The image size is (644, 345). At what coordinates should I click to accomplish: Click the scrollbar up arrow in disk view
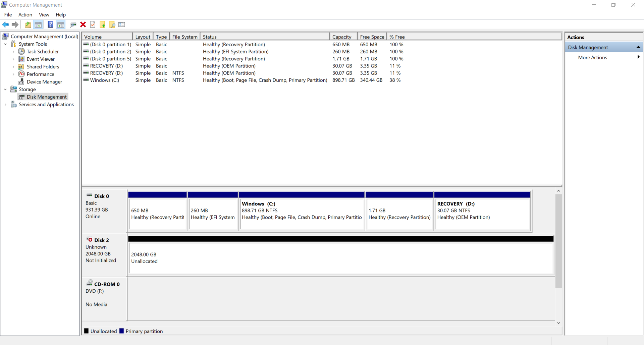pos(558,191)
